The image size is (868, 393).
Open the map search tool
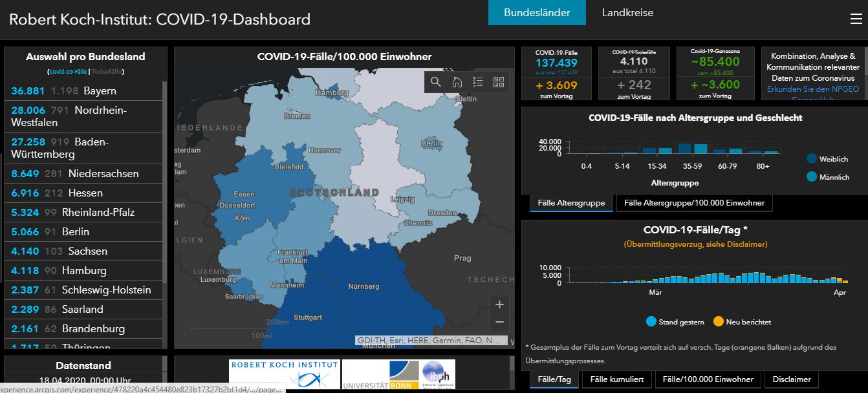435,83
